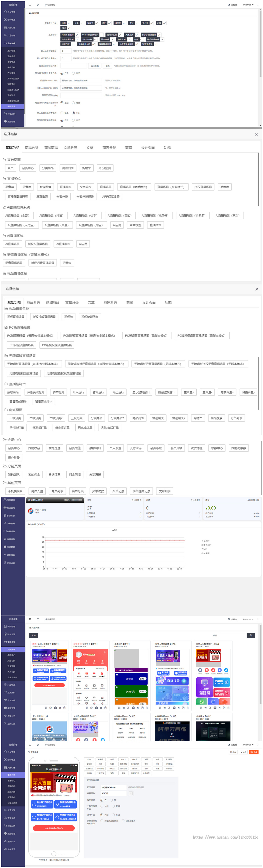
Task: Click fullscreen icon on 页面编辑 page header
Action: (x=38, y=745)
